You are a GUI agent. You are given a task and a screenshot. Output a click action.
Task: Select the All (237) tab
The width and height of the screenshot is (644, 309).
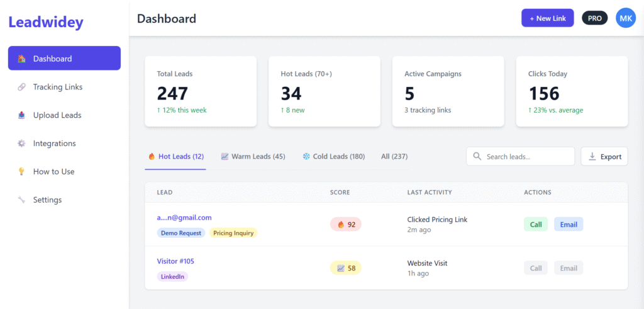394,157
